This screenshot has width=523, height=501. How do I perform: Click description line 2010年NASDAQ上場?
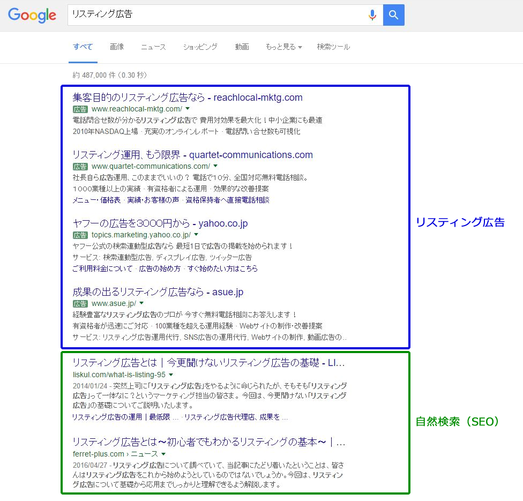tap(186, 131)
